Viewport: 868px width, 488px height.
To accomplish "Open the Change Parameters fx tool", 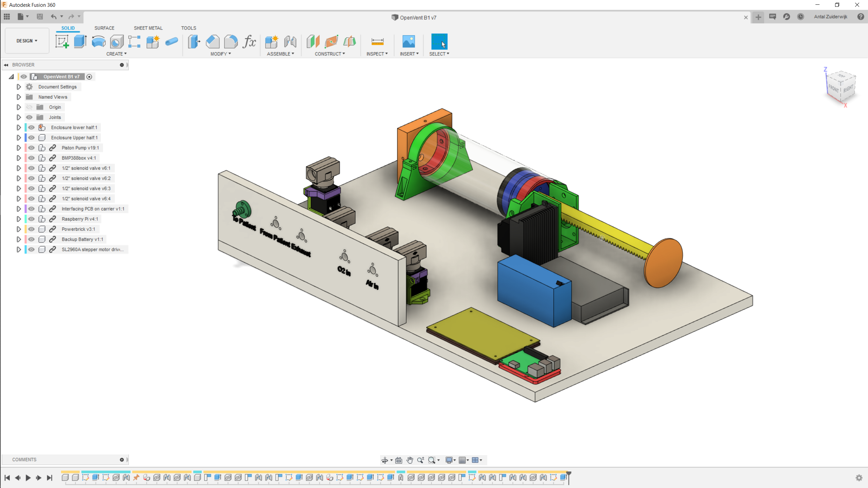I will (249, 42).
